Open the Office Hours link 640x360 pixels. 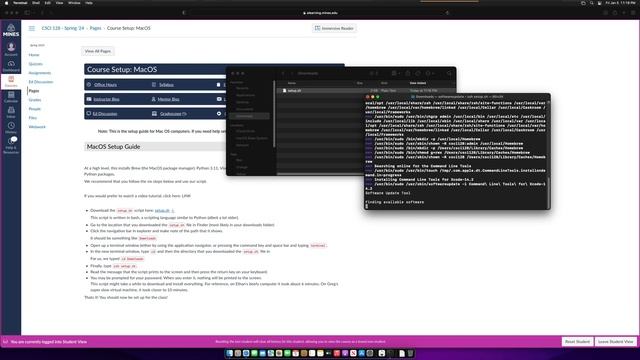tap(105, 84)
